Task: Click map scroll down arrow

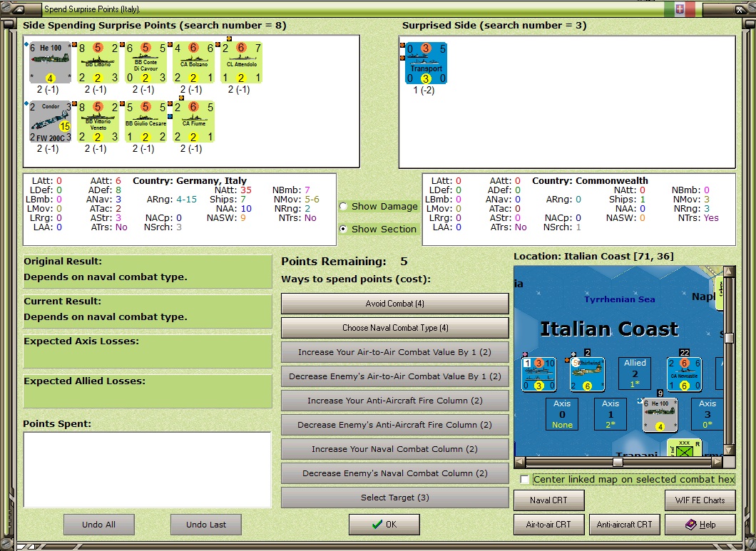Action: (x=729, y=450)
